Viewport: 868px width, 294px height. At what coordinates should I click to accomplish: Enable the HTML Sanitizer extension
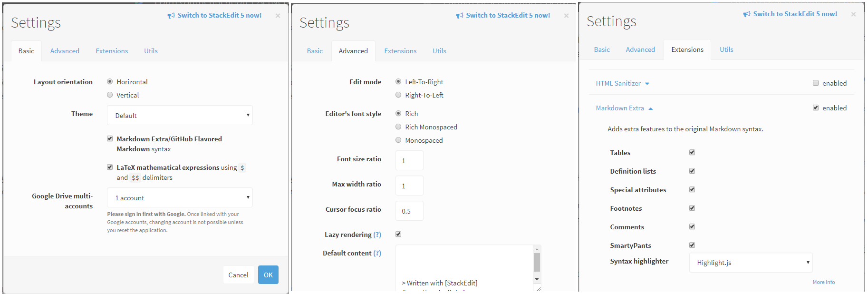816,83
